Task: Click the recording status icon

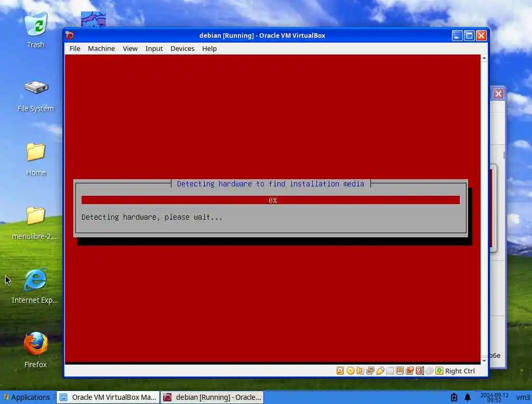Action: (409, 371)
